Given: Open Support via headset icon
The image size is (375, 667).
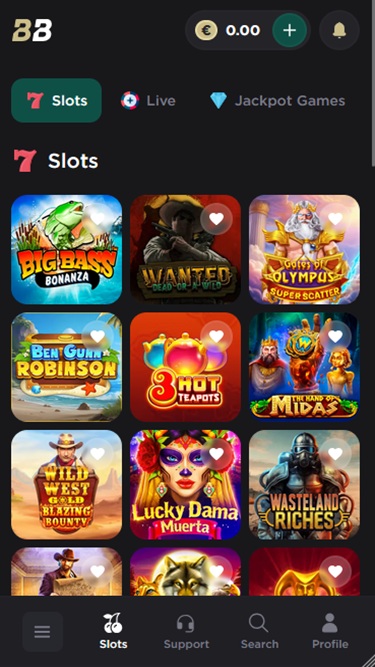Looking at the screenshot, I should pos(186,632).
